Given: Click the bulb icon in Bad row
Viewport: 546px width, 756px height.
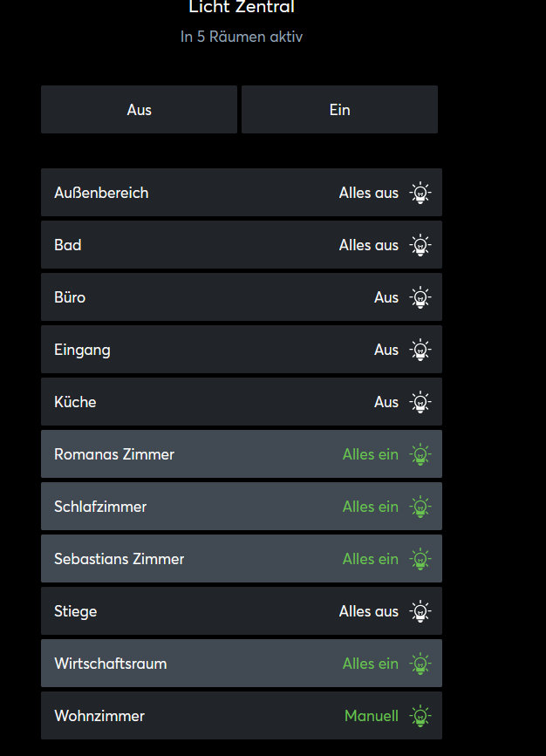Looking at the screenshot, I should pos(420,245).
